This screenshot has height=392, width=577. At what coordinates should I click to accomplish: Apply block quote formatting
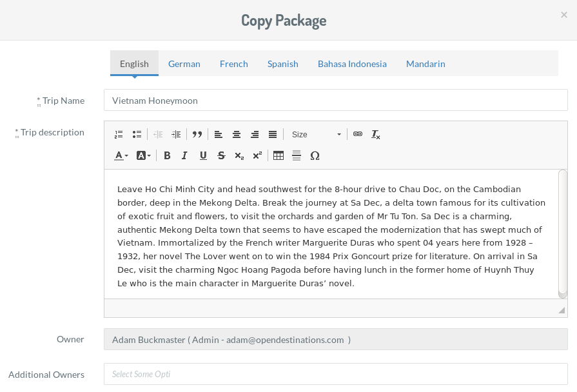(197, 134)
